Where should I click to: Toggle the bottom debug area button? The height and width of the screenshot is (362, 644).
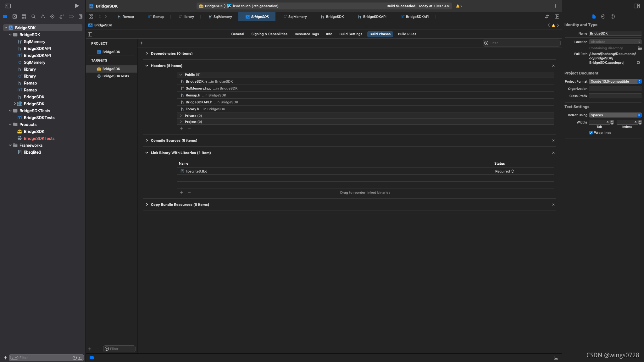[x=556, y=358]
